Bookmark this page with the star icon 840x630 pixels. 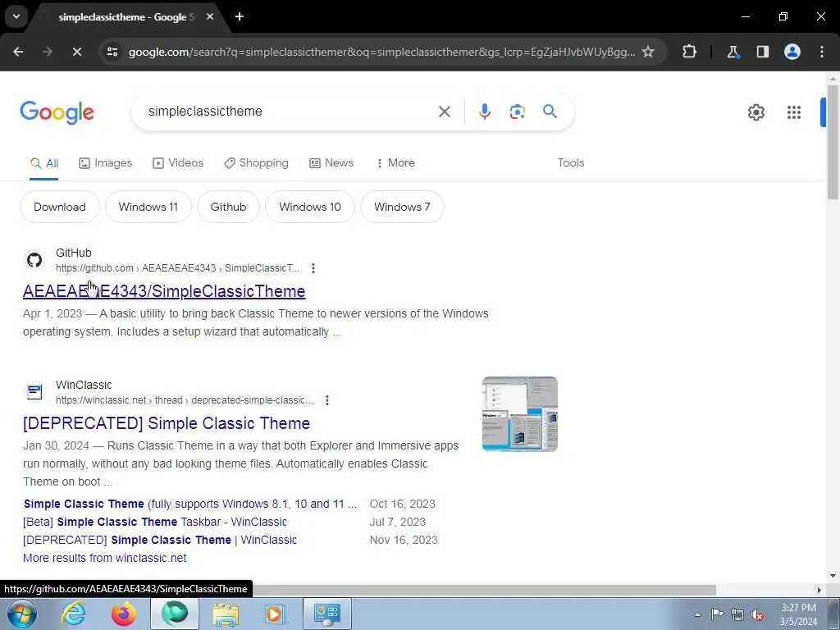pyautogui.click(x=648, y=52)
